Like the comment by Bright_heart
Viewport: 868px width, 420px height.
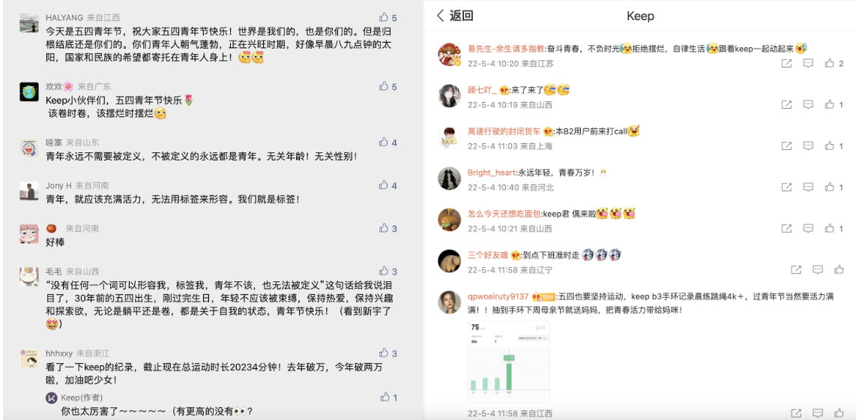829,187
